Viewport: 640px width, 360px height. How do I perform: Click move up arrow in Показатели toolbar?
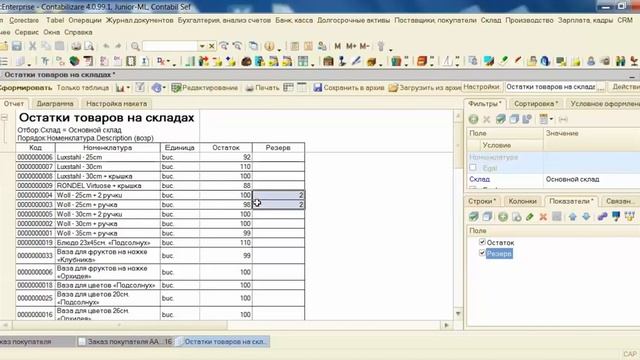click(x=573, y=217)
